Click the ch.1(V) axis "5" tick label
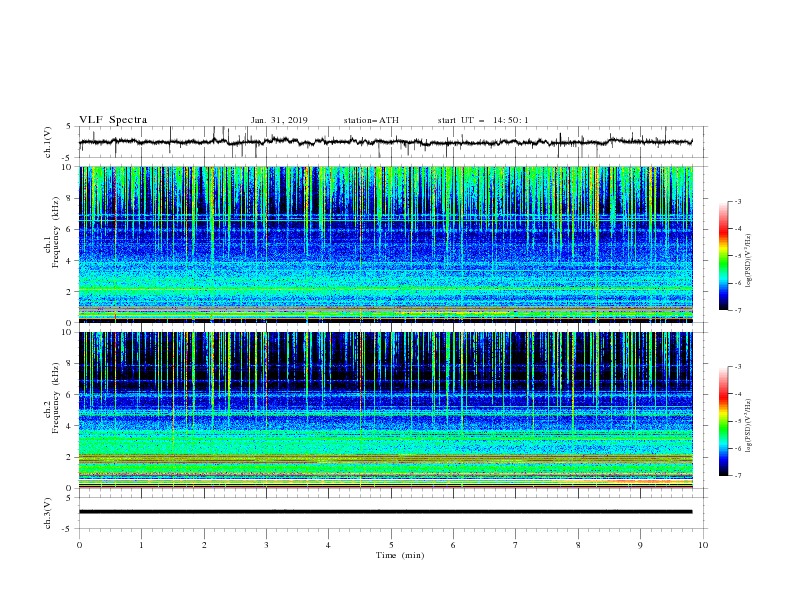Viewport: 792px width, 612px height. (x=70, y=127)
